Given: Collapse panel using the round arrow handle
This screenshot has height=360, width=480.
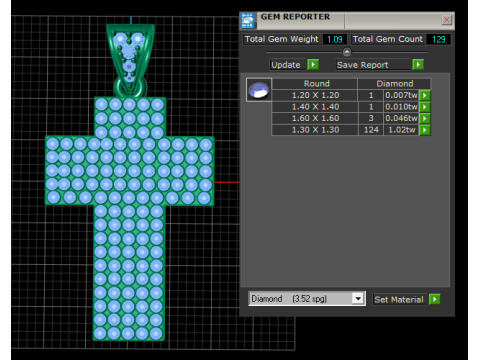Looking at the screenshot, I should pos(347,52).
